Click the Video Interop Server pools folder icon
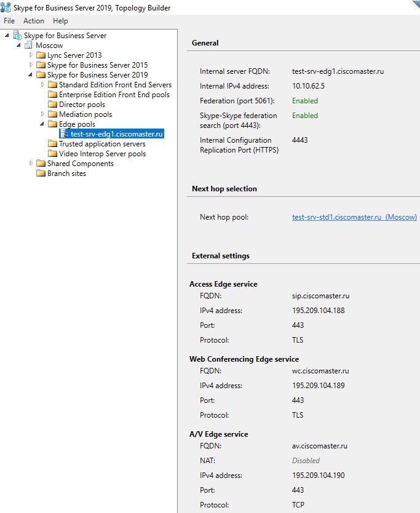The width and height of the screenshot is (420, 513). (x=52, y=153)
